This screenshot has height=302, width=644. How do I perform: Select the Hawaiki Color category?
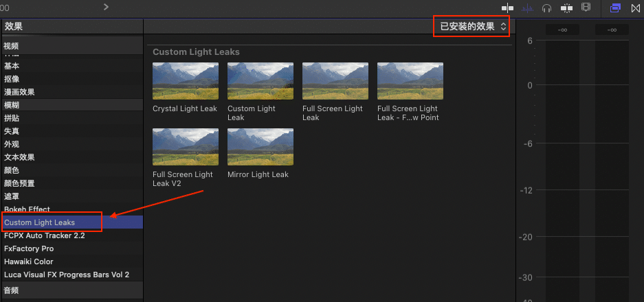pos(71,262)
